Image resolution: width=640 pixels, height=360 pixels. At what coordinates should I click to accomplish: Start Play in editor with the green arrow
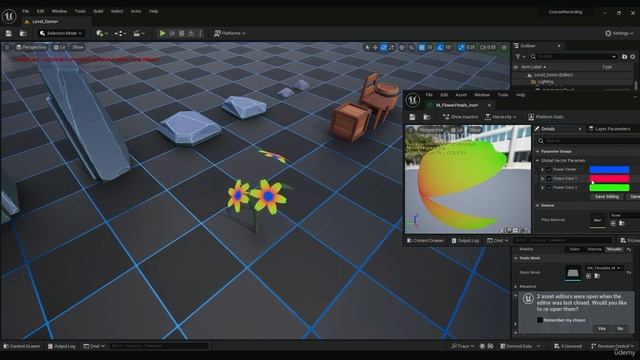pos(162,33)
